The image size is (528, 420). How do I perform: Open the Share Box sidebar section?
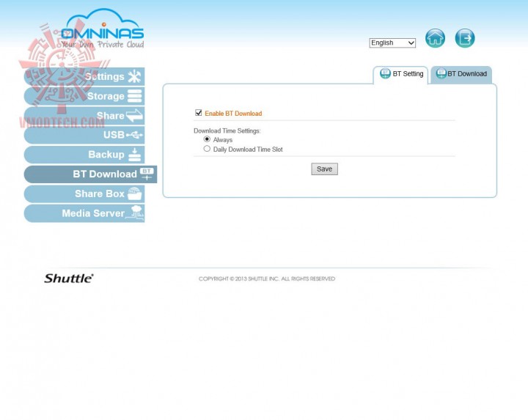pyautogui.click(x=84, y=194)
